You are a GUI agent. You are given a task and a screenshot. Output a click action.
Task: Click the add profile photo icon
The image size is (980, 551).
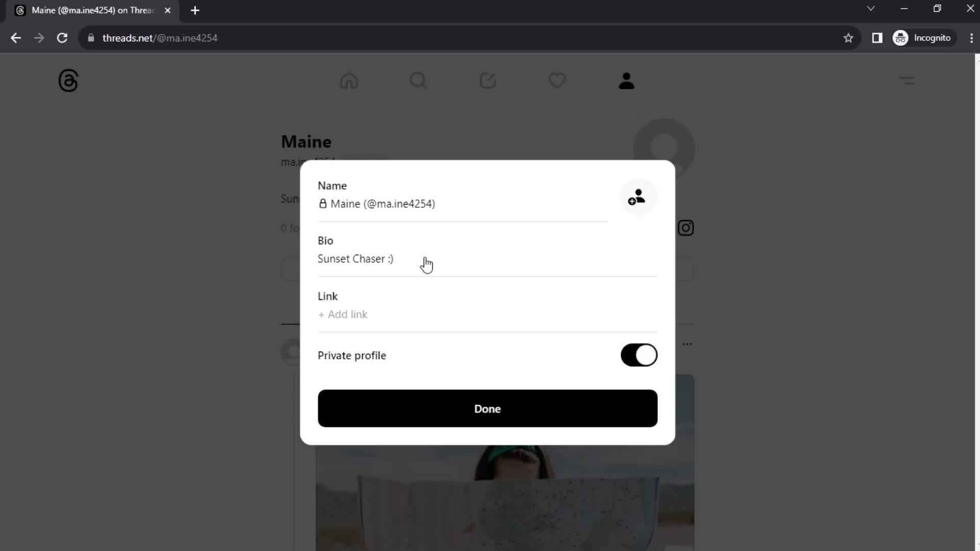(636, 197)
